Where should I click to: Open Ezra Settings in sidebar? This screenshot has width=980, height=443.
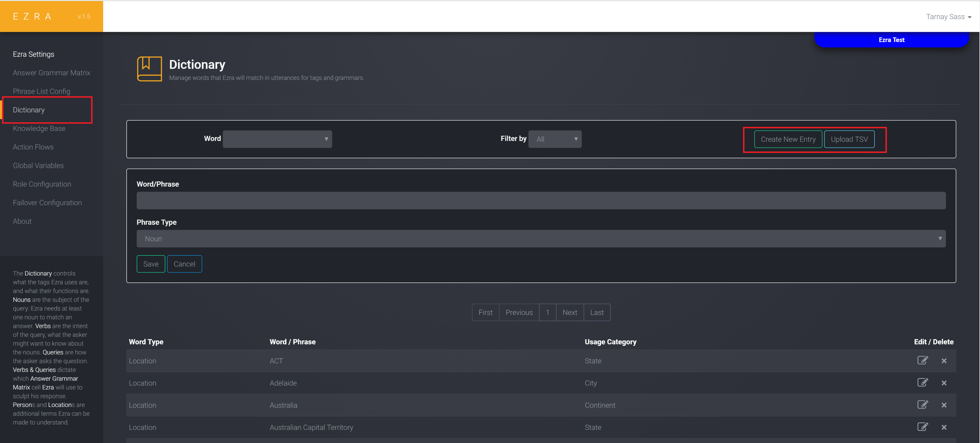(34, 54)
